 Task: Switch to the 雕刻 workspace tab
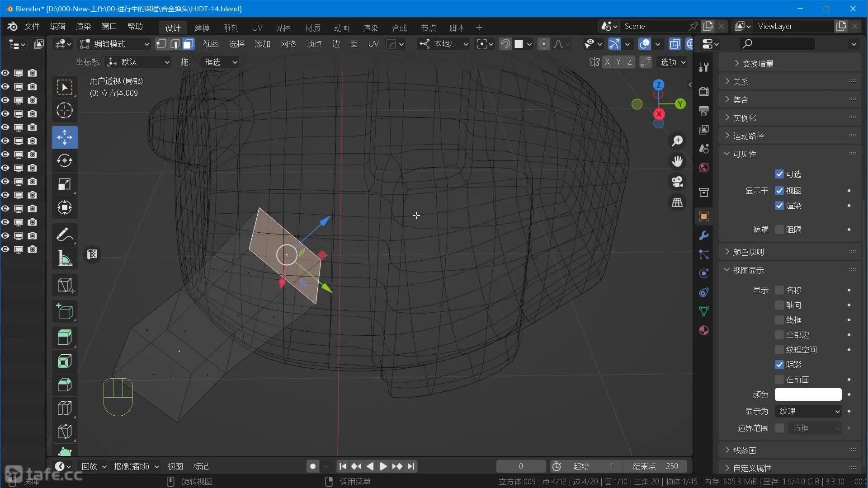(231, 28)
